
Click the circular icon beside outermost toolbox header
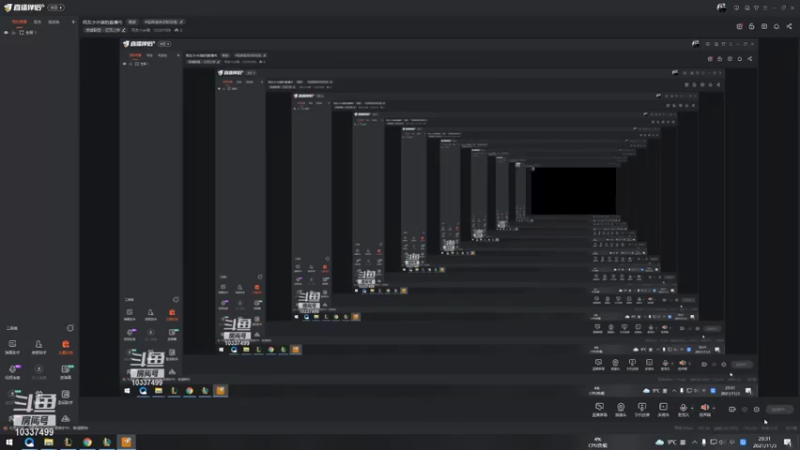(70, 328)
